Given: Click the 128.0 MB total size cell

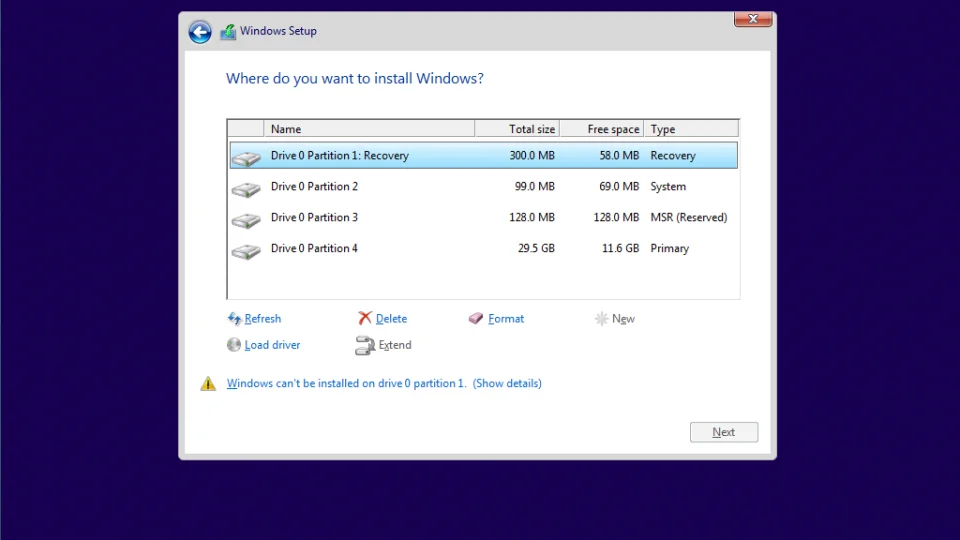Looking at the screenshot, I should pos(532,217).
